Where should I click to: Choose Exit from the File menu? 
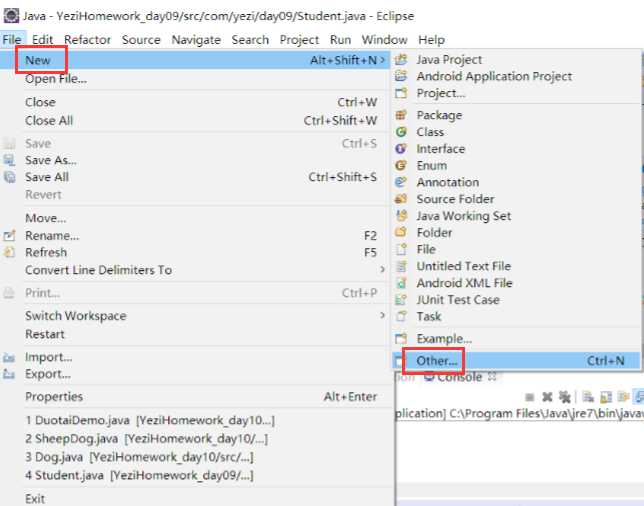pyautogui.click(x=195, y=499)
